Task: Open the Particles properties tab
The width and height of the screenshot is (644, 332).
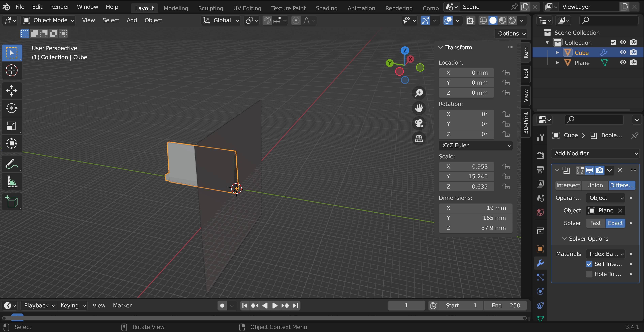Action: pyautogui.click(x=540, y=277)
